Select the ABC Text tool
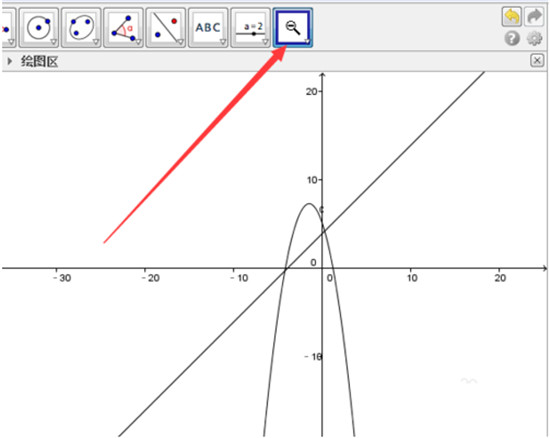This screenshot has height=438, width=550. coord(208,27)
